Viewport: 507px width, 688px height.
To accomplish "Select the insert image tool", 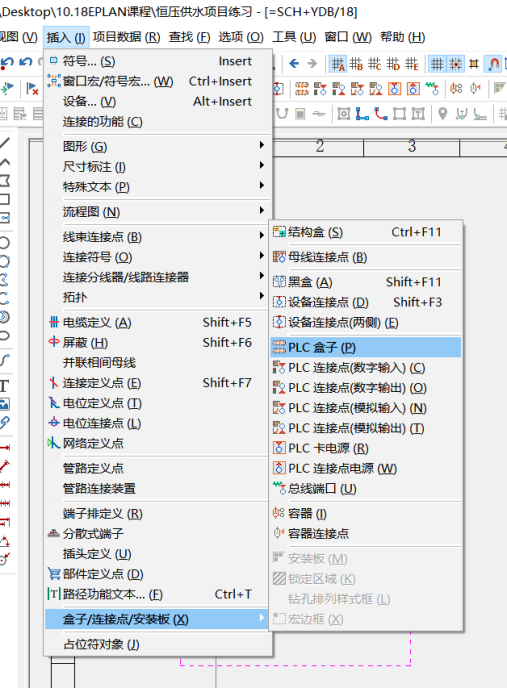I will [x=4, y=404].
